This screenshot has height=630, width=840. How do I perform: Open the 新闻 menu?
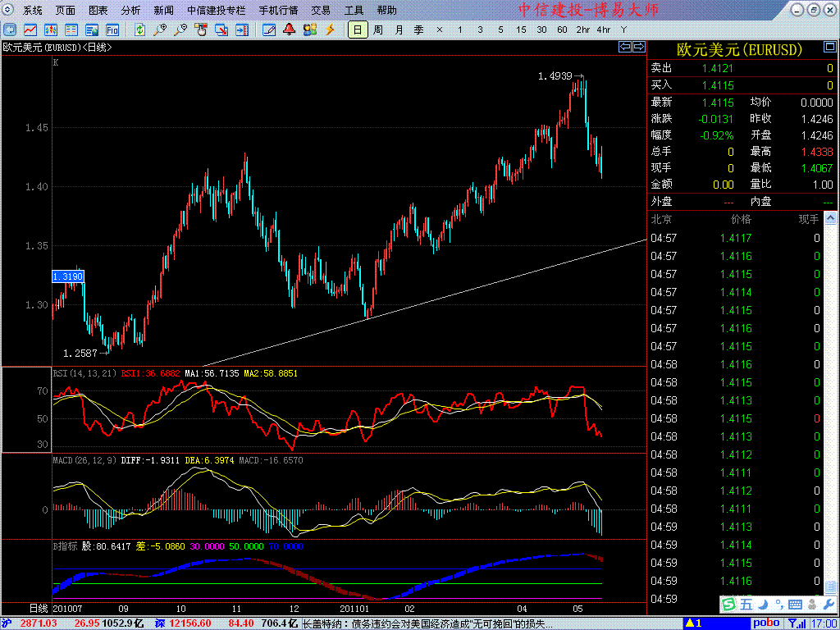tap(163, 10)
